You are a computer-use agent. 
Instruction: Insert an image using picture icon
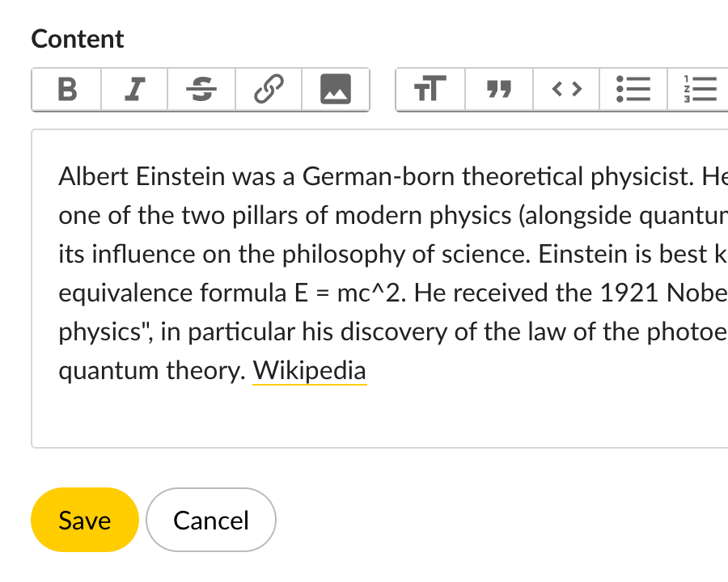click(336, 89)
